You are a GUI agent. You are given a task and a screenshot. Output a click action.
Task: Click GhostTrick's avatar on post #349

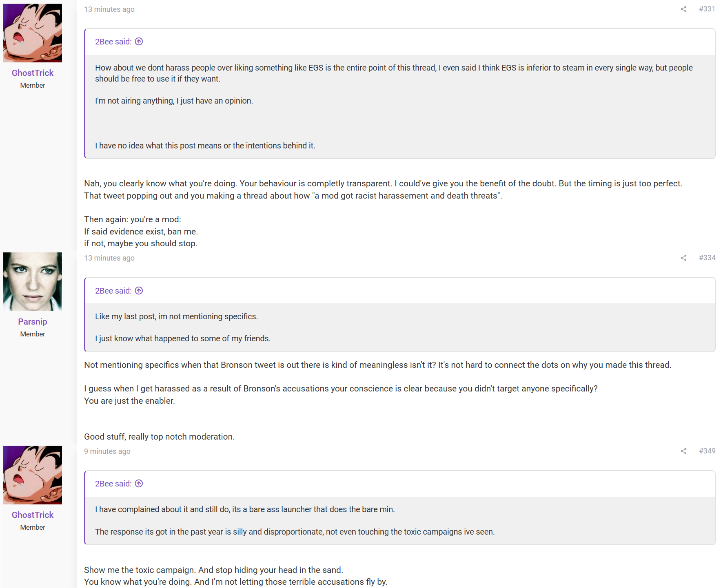tap(33, 475)
